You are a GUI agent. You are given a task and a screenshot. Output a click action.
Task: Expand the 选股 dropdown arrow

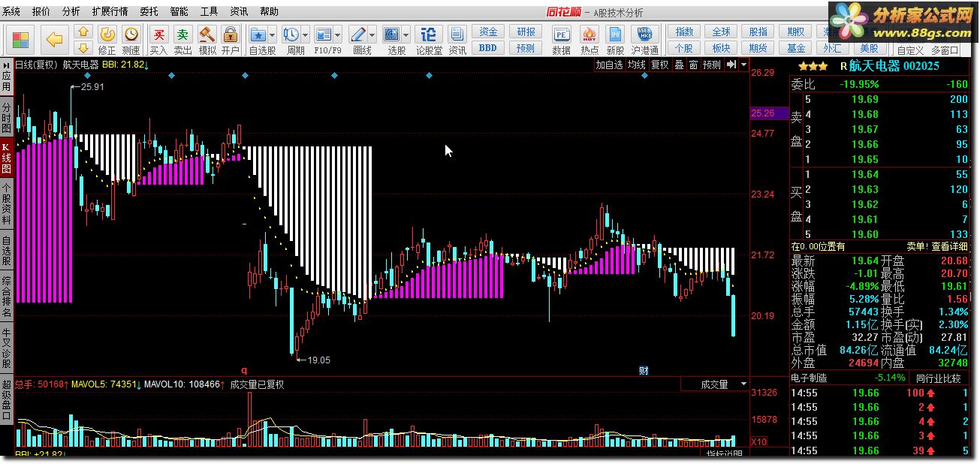click(407, 35)
